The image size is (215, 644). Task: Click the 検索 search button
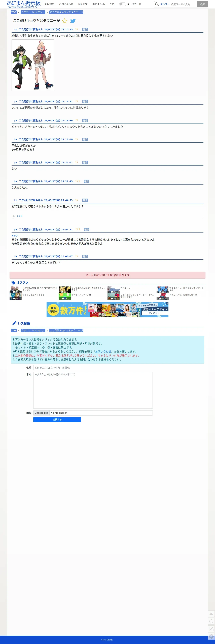tap(202, 4)
